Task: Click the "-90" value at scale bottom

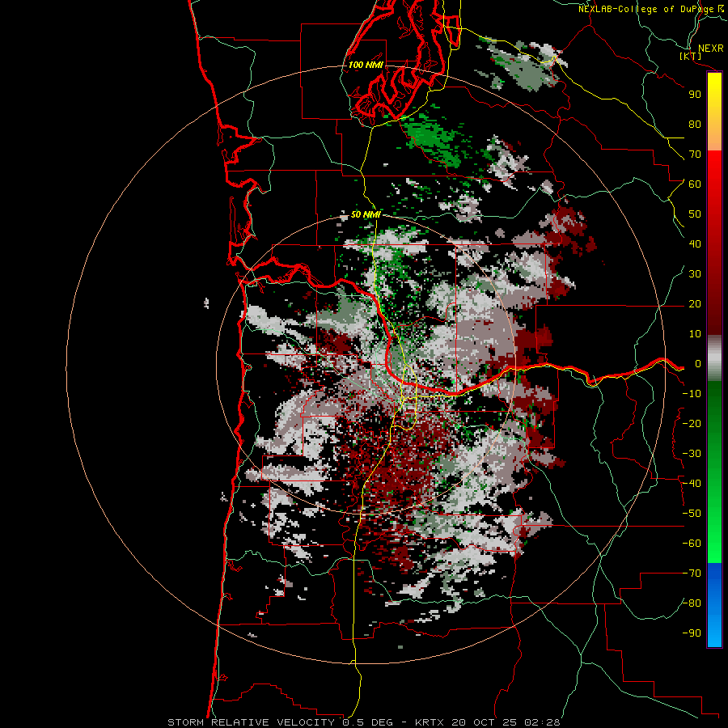Action: (x=692, y=633)
